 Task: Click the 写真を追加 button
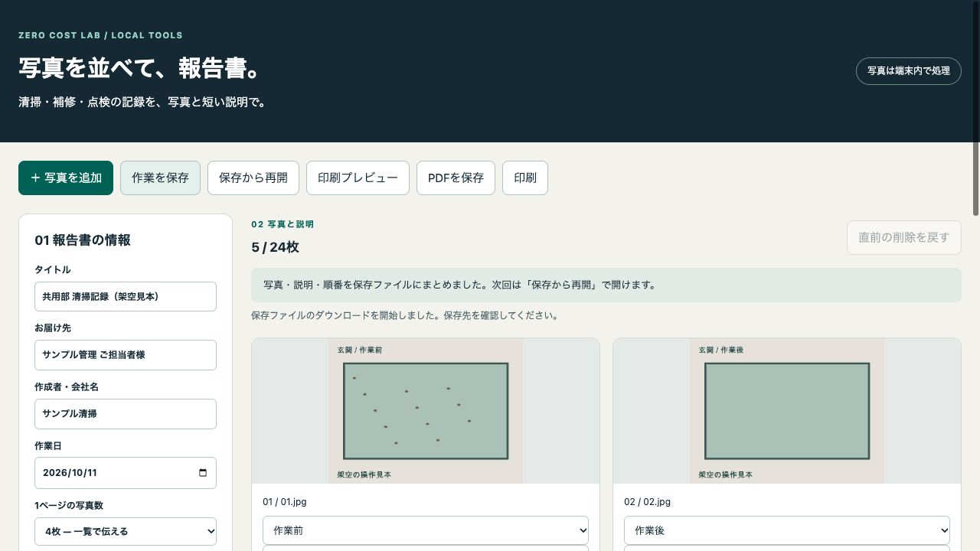[x=66, y=178]
